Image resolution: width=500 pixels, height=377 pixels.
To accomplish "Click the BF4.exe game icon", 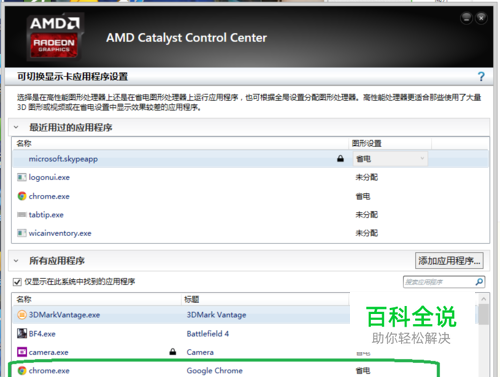I will [x=22, y=333].
